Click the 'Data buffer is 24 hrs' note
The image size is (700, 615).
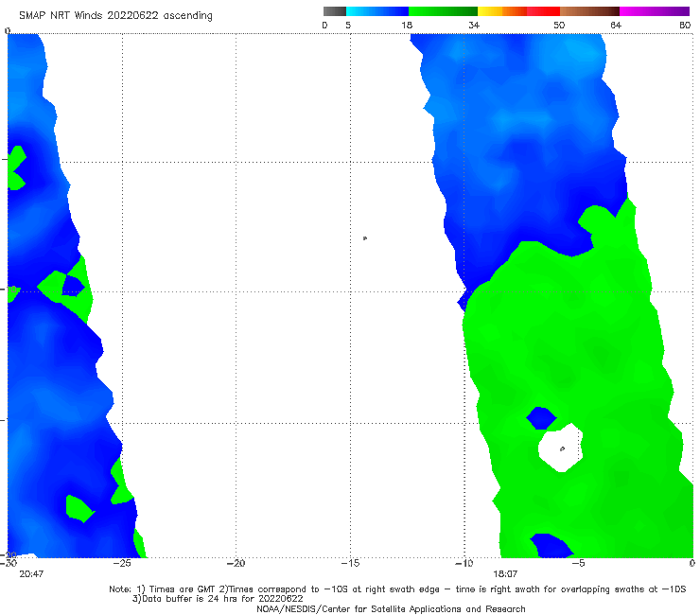click(218, 599)
